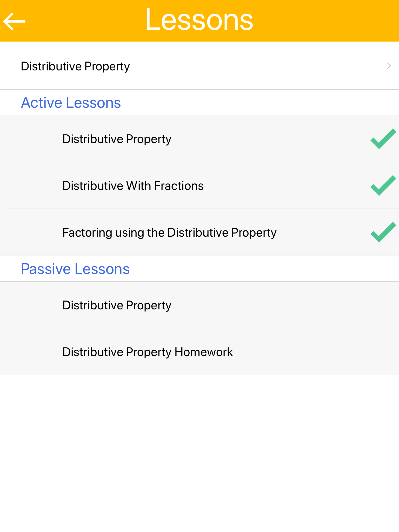This screenshot has width=399, height=532.
Task: Open the active Distributive Property lesson
Action: click(117, 139)
